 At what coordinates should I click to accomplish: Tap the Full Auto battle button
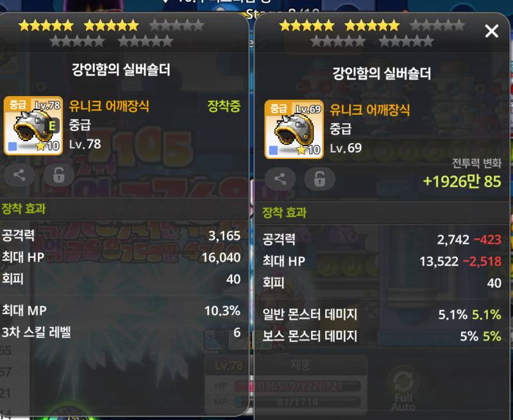(x=403, y=391)
